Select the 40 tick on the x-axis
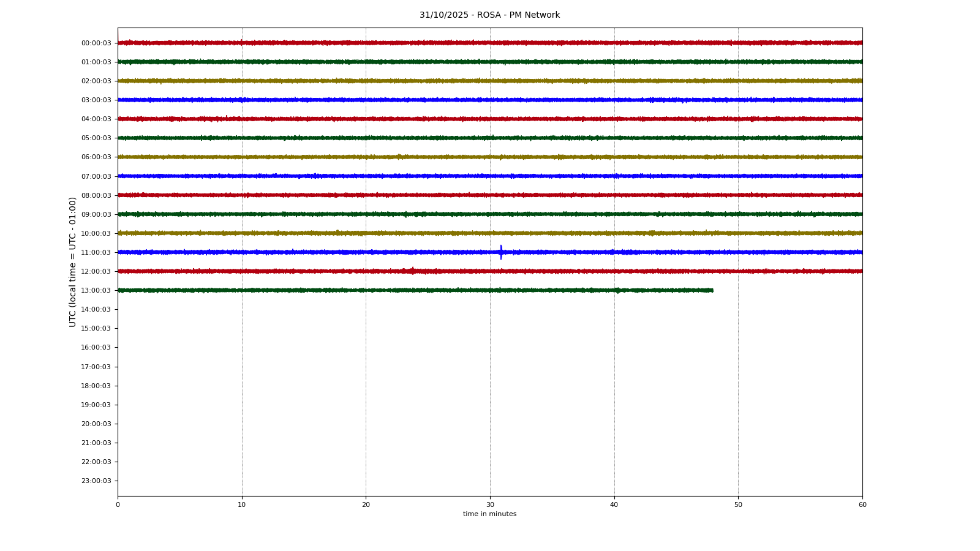980x551 pixels. coord(614,505)
